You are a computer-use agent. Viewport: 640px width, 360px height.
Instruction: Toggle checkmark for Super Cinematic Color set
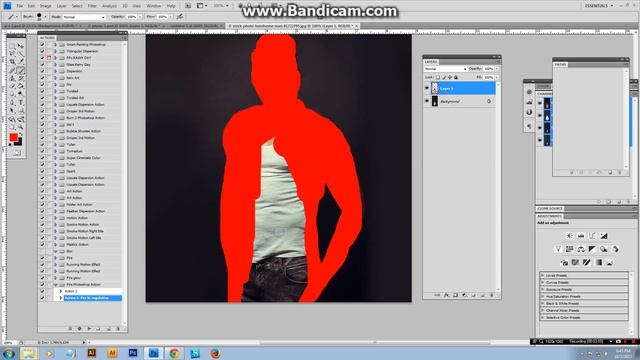[42, 158]
